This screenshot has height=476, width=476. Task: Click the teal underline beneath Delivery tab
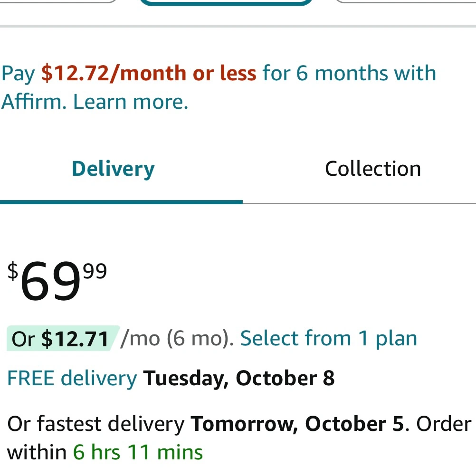tap(121, 202)
